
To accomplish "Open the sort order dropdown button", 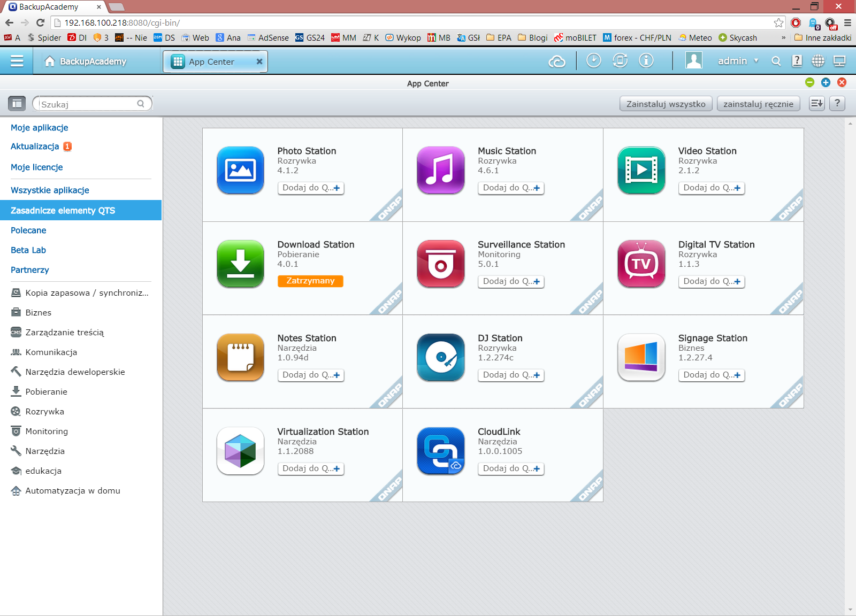I will (x=816, y=104).
